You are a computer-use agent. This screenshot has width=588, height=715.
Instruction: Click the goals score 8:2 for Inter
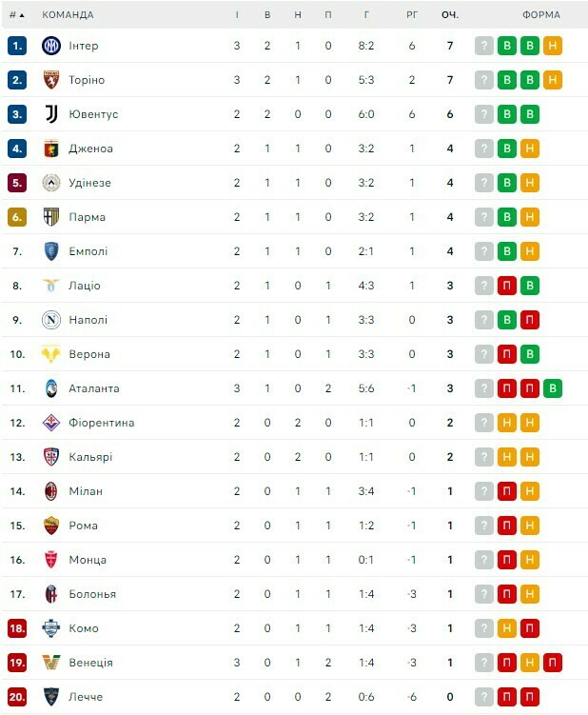(366, 46)
